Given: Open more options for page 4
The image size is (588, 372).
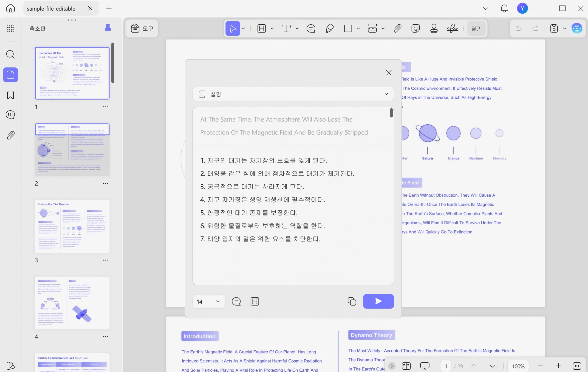Looking at the screenshot, I should click(105, 337).
